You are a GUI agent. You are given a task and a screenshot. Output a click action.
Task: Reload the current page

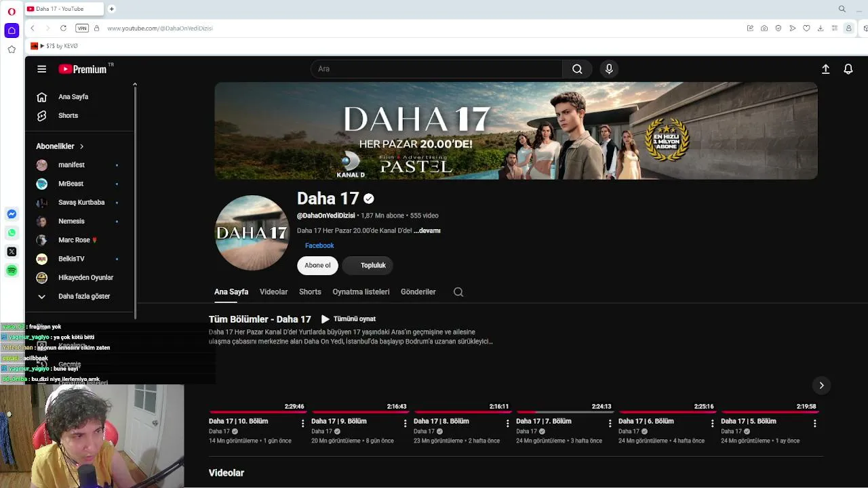(x=63, y=28)
